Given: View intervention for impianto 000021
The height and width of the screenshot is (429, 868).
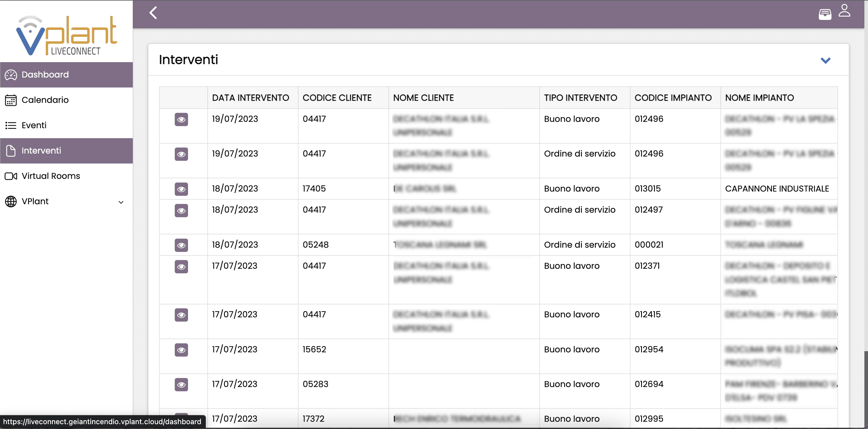Looking at the screenshot, I should (x=181, y=245).
